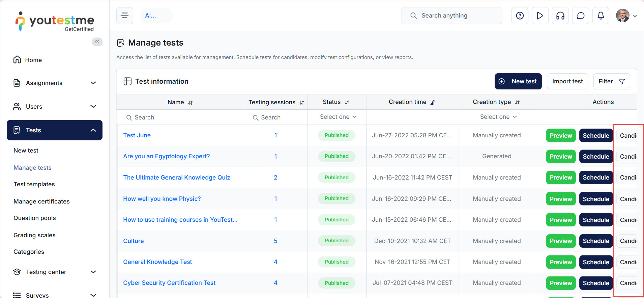Click the Name column search field
This screenshot has height=298, width=644.
182,117
